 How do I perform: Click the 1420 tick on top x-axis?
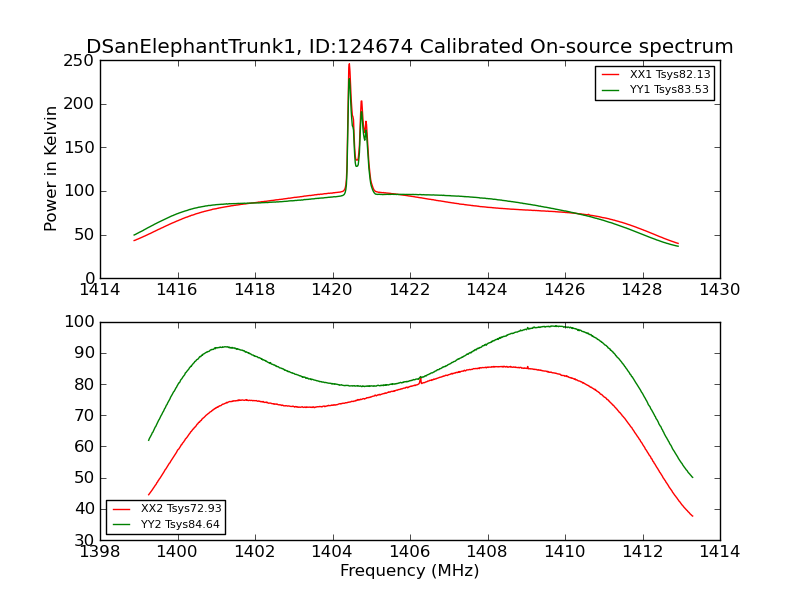click(332, 290)
